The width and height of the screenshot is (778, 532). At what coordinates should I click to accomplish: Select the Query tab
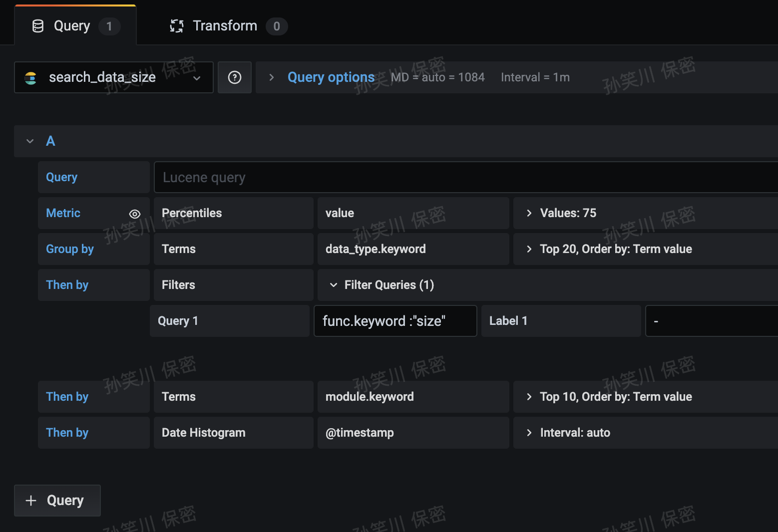coord(75,25)
